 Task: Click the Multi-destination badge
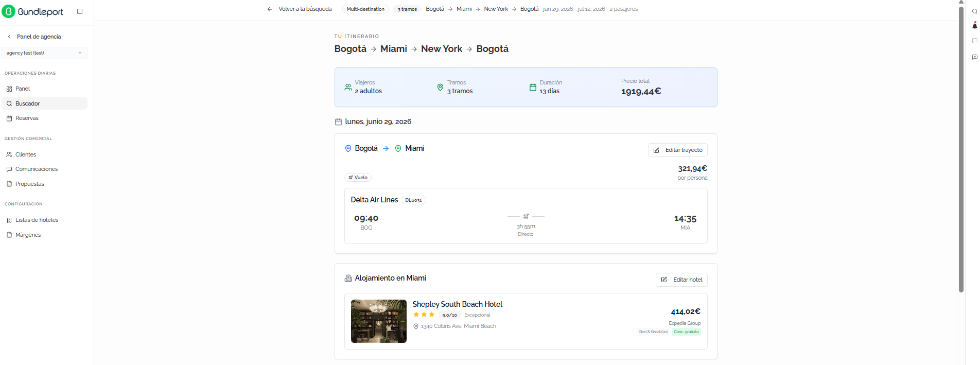(365, 9)
